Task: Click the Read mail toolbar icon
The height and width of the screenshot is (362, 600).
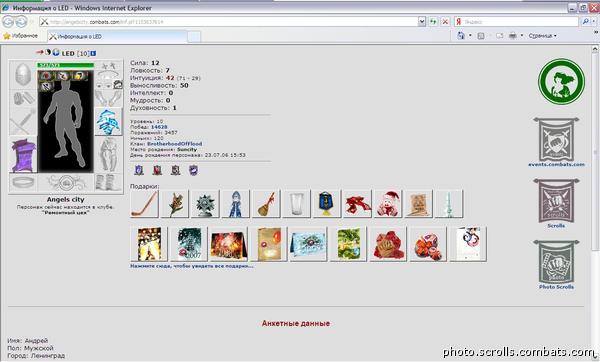Action: 499,36
